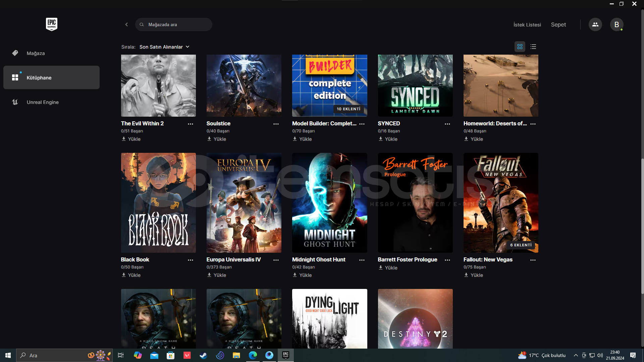
Task: Open Windows Start menu
Action: click(8, 355)
